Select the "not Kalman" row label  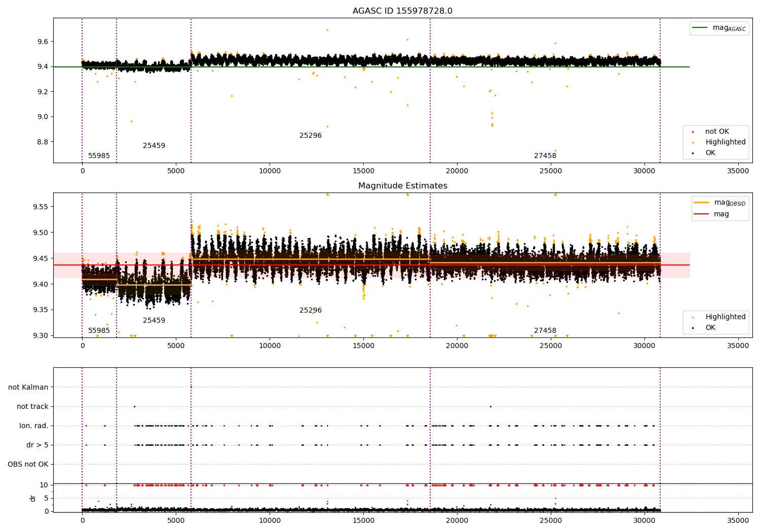pos(28,387)
